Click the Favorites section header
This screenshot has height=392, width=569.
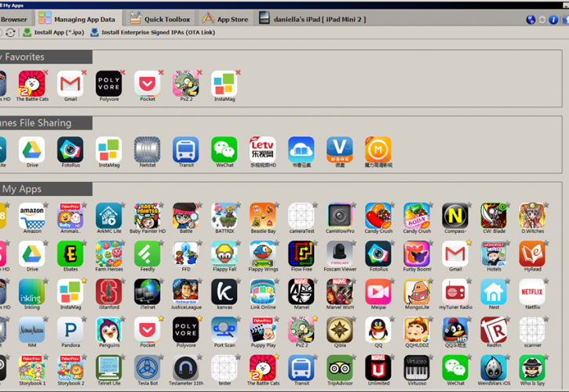pyautogui.click(x=46, y=57)
